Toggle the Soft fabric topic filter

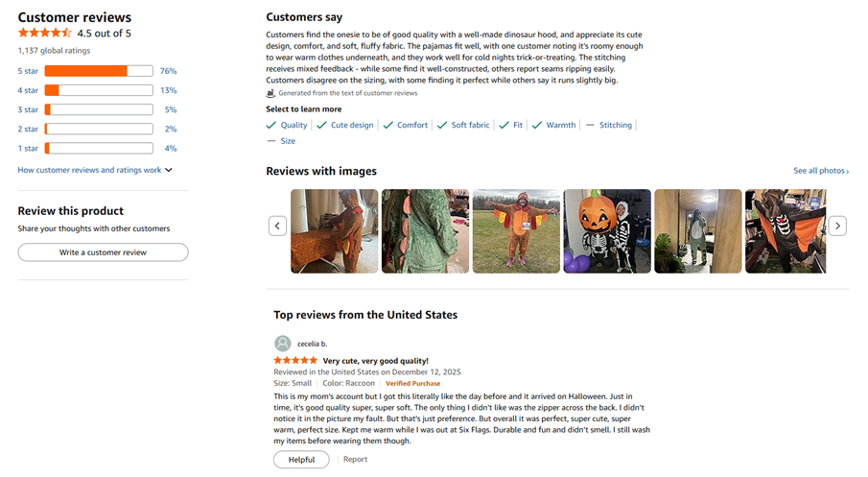click(x=463, y=126)
